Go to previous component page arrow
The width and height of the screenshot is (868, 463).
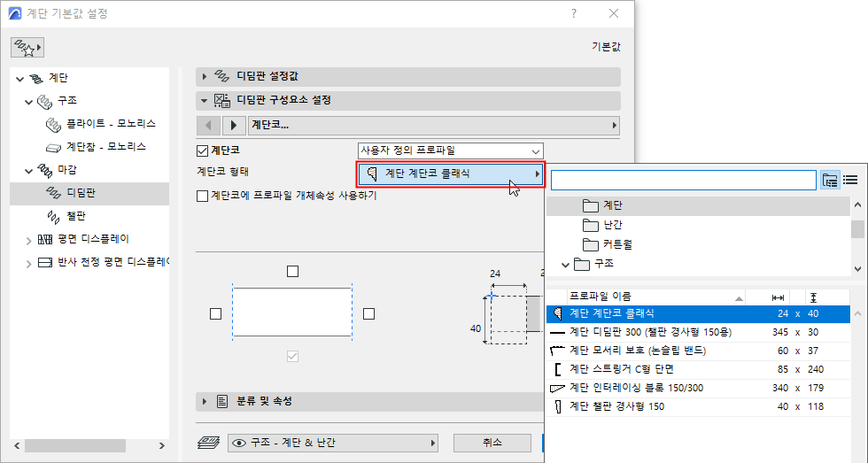pyautogui.click(x=208, y=126)
